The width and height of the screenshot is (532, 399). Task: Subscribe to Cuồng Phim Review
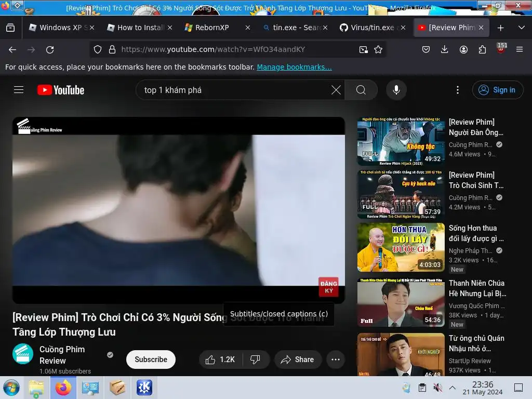click(x=151, y=360)
